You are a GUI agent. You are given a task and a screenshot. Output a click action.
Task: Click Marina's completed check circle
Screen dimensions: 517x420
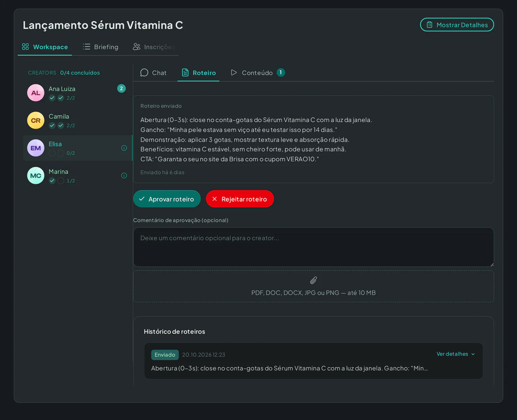52,181
